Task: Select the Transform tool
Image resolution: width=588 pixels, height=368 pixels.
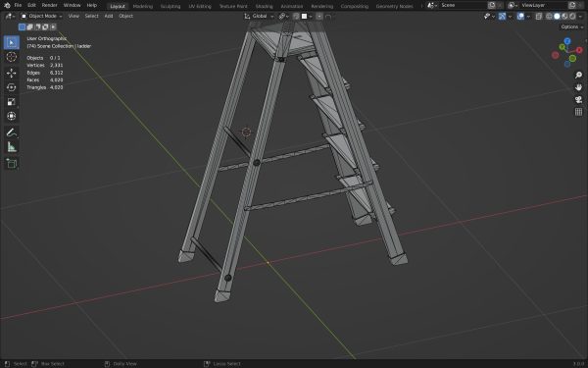Action: 11,116
